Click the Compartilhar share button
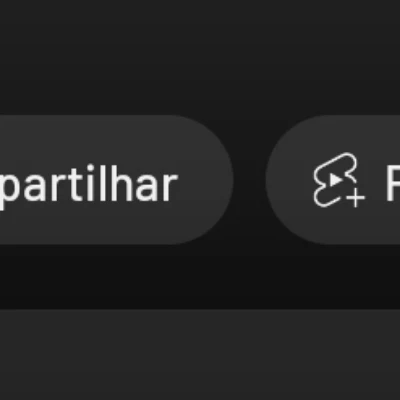The width and height of the screenshot is (400, 400). pyautogui.click(x=116, y=180)
